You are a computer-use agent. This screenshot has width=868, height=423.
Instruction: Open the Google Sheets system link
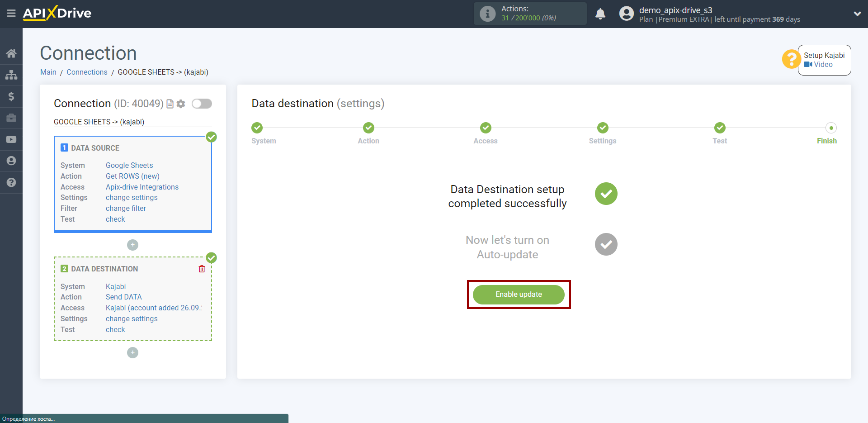[x=129, y=165]
